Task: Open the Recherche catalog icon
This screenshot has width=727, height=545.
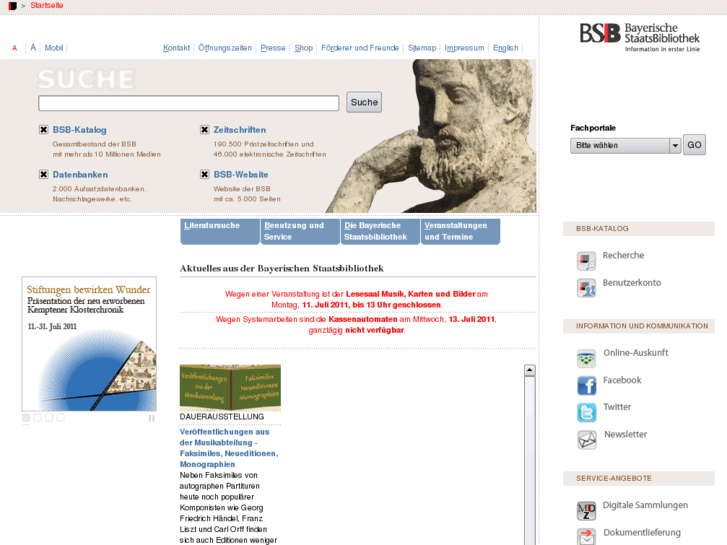Action: tap(586, 261)
